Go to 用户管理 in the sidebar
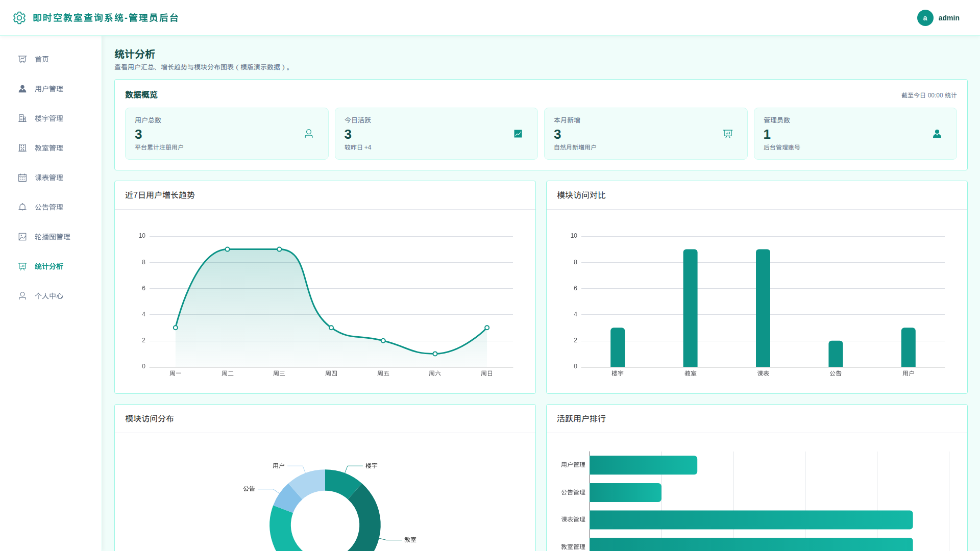 pyautogui.click(x=51, y=89)
